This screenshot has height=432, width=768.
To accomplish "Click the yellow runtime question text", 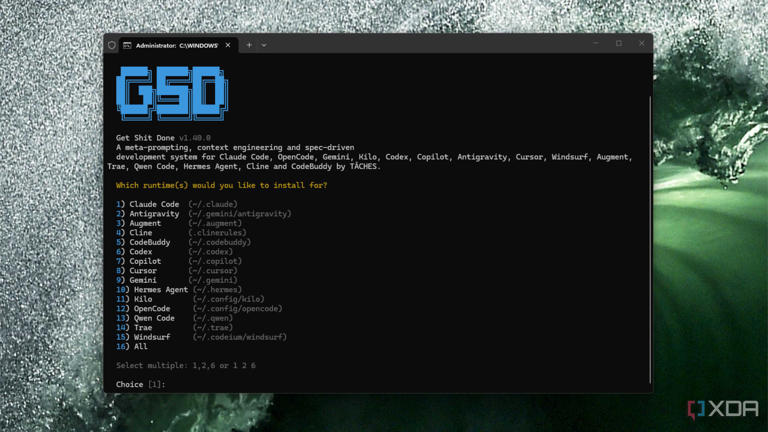I will coord(221,185).
